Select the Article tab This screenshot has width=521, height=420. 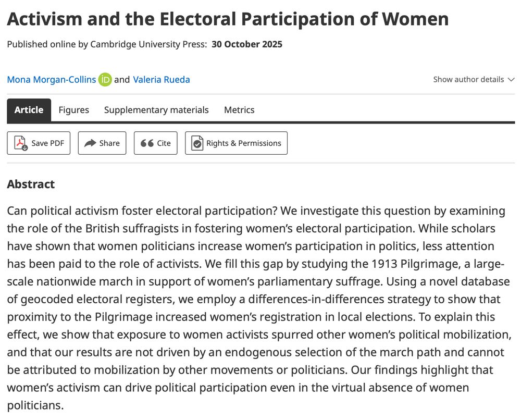pyautogui.click(x=29, y=110)
